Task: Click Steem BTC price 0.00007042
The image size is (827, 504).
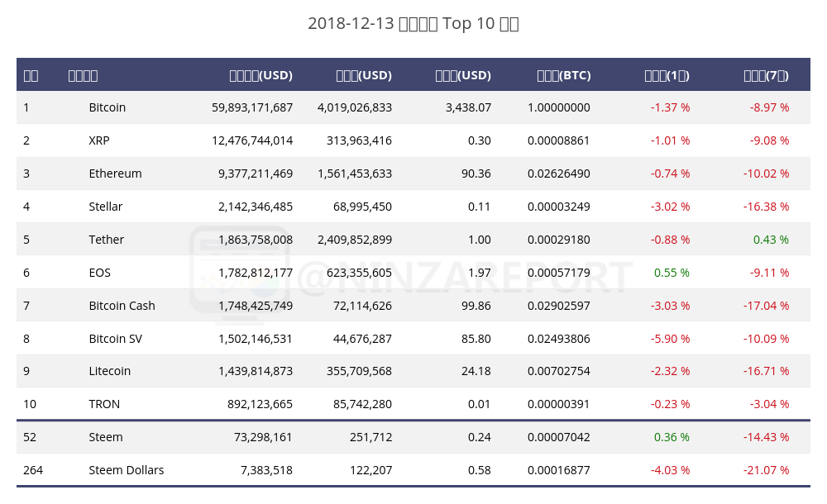Action: 558,437
